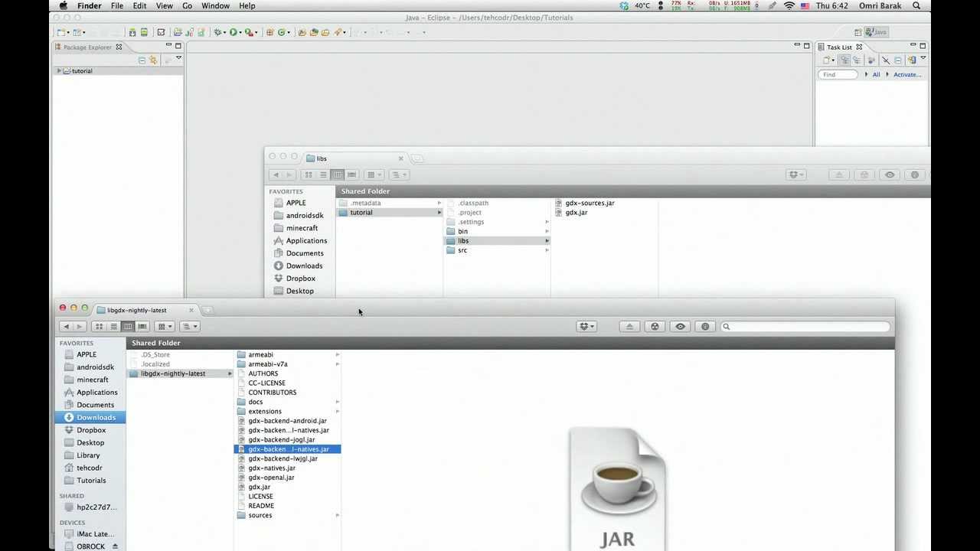Minimize the Package Explorer view
Image resolution: width=980 pixels, height=551 pixels.
pyautogui.click(x=168, y=46)
